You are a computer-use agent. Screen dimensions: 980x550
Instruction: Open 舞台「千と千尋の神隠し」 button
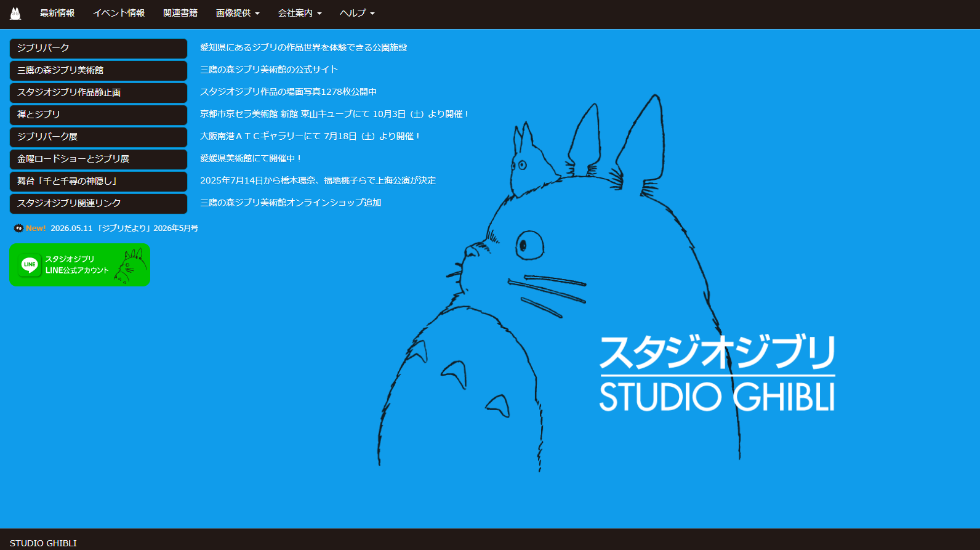pyautogui.click(x=98, y=182)
